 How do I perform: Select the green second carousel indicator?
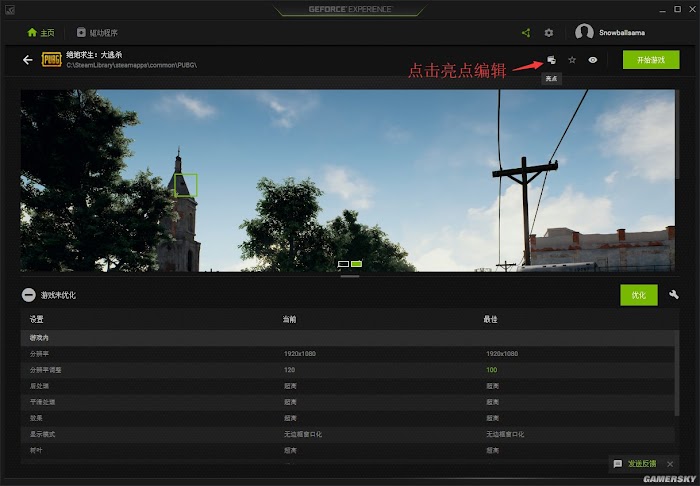pyautogui.click(x=357, y=264)
